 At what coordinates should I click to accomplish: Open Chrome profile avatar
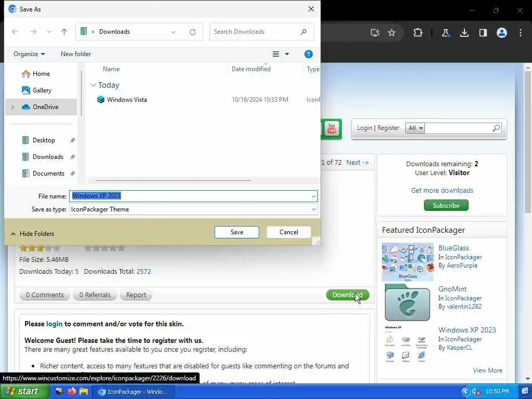[502, 33]
